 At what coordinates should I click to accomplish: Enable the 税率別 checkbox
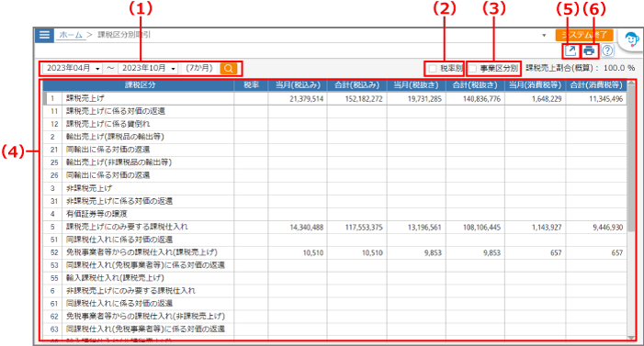(433, 69)
